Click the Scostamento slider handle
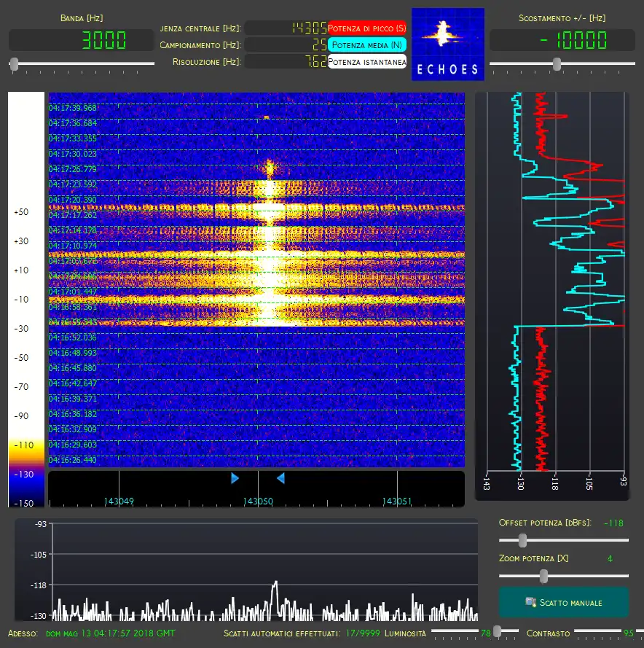The height and width of the screenshot is (648, 644). [557, 63]
